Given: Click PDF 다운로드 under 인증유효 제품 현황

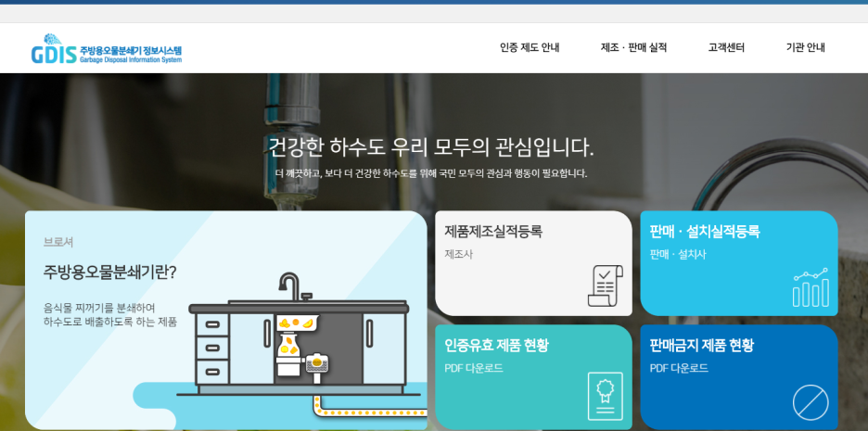Looking at the screenshot, I should (474, 368).
